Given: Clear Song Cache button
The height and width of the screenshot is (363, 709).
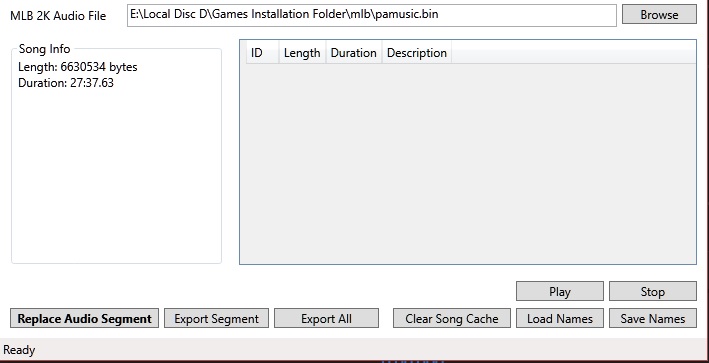Looking at the screenshot, I should coord(452,318).
